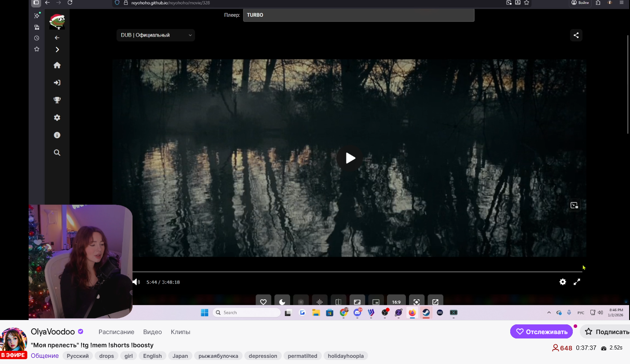Open File Explorer from the taskbar
630x364 pixels.
[x=316, y=313]
